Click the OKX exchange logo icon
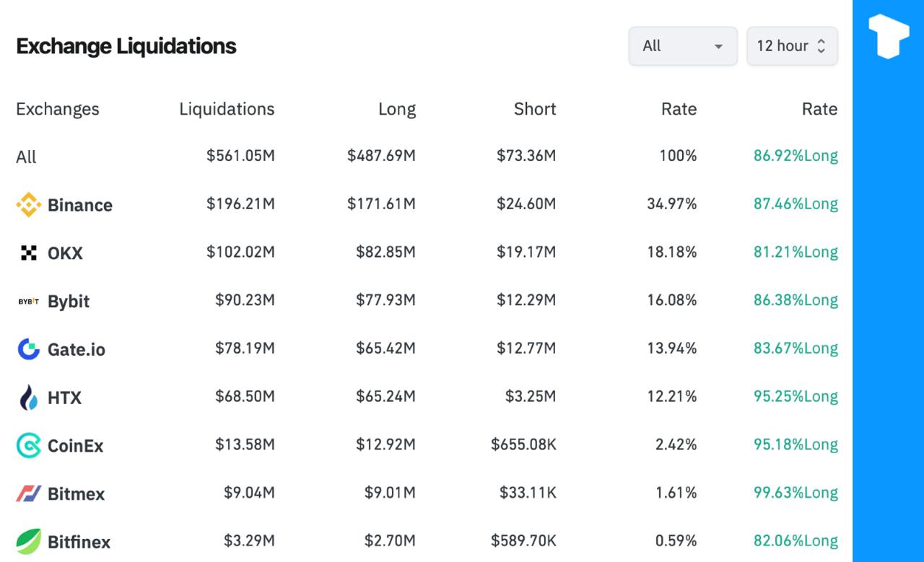This screenshot has height=562, width=924. tap(29, 253)
